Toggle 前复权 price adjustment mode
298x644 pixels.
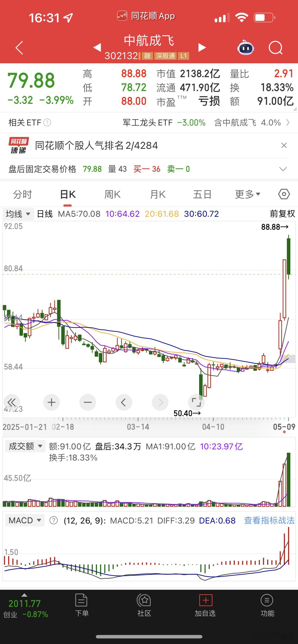282,214
